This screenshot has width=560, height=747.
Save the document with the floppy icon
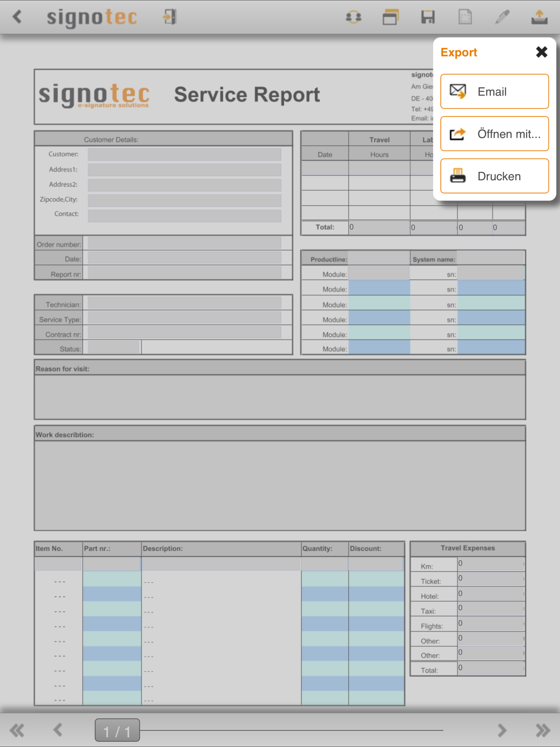click(x=428, y=17)
